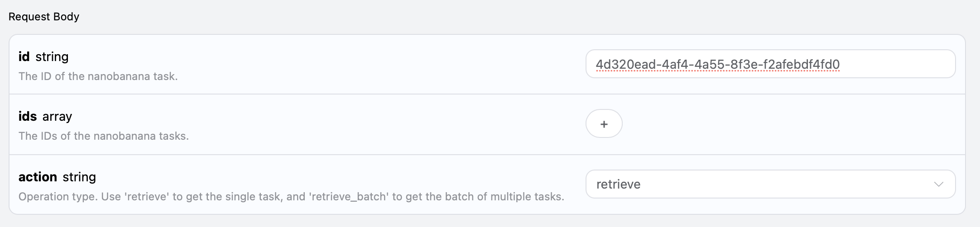Click the plus icon to add ids

(x=604, y=124)
